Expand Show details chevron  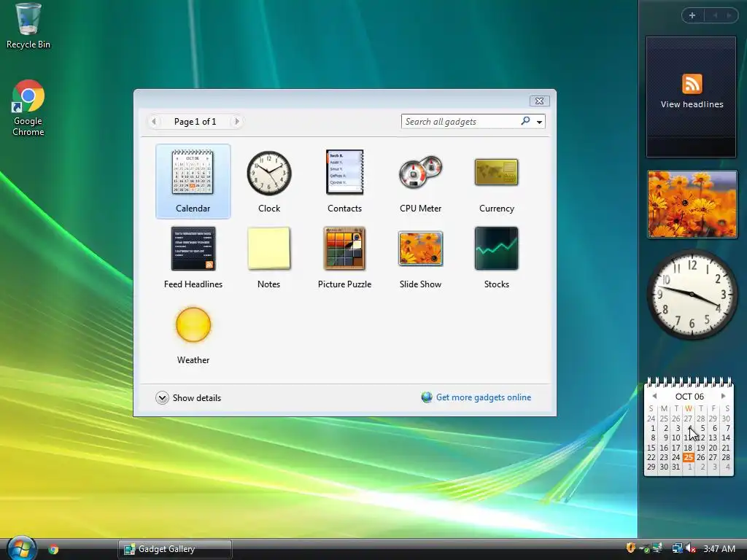point(162,397)
